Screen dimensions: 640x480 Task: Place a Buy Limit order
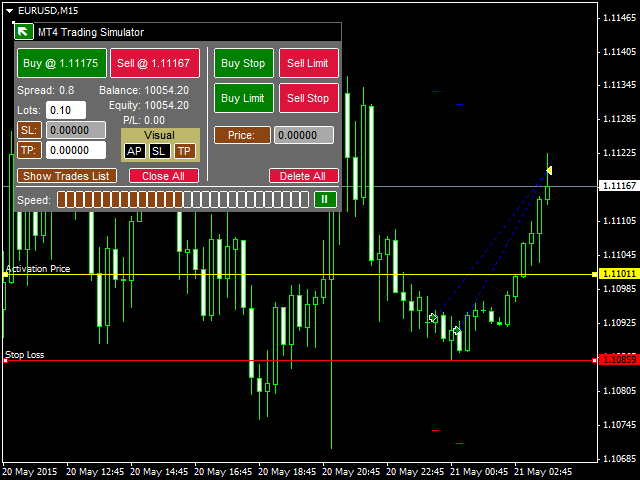coord(244,98)
